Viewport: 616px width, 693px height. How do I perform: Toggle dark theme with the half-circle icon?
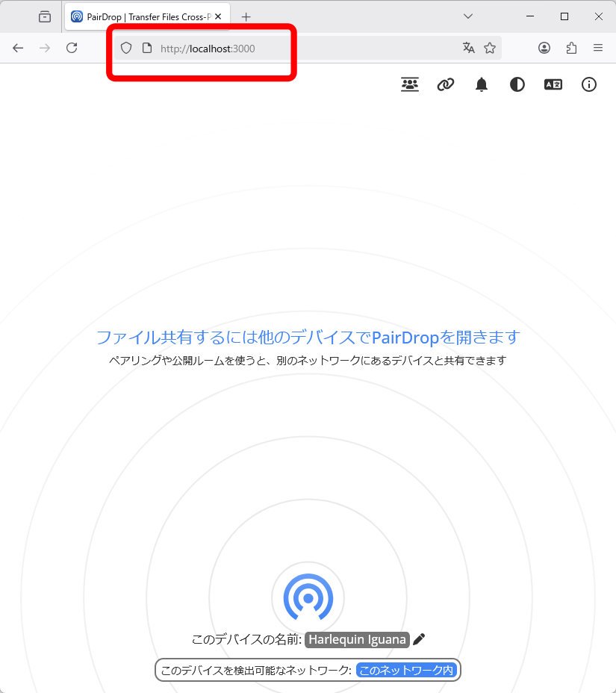(x=517, y=84)
